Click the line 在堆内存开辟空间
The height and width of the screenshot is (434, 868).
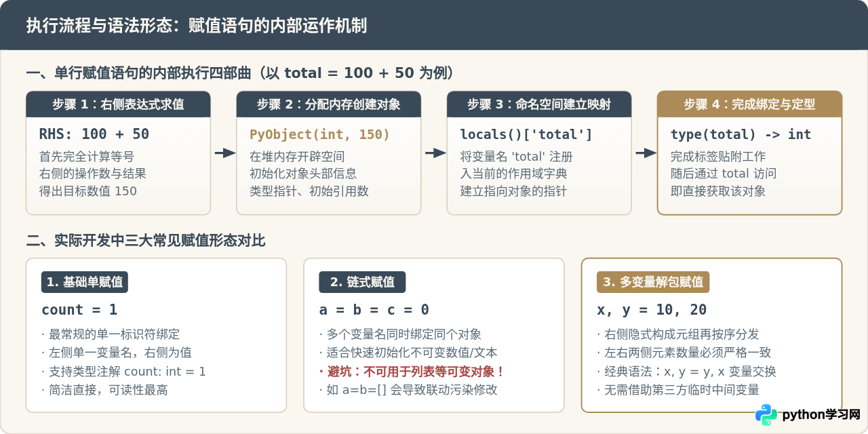[x=297, y=157]
